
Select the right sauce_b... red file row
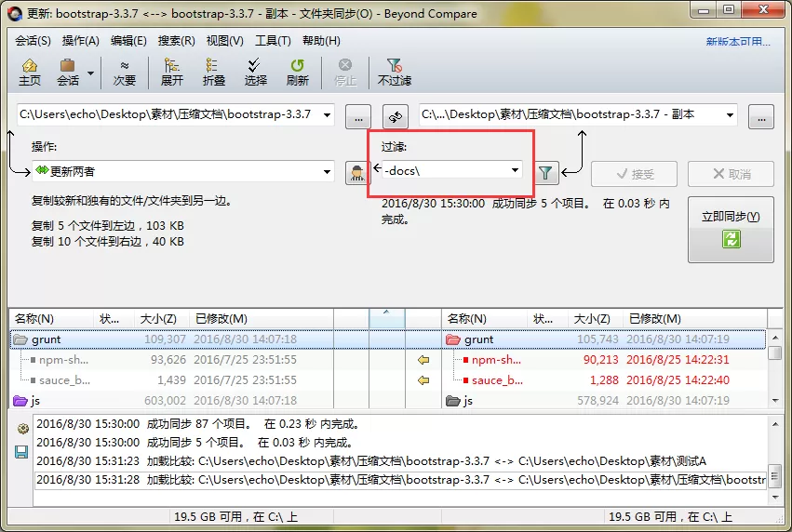pyautogui.click(x=604, y=380)
